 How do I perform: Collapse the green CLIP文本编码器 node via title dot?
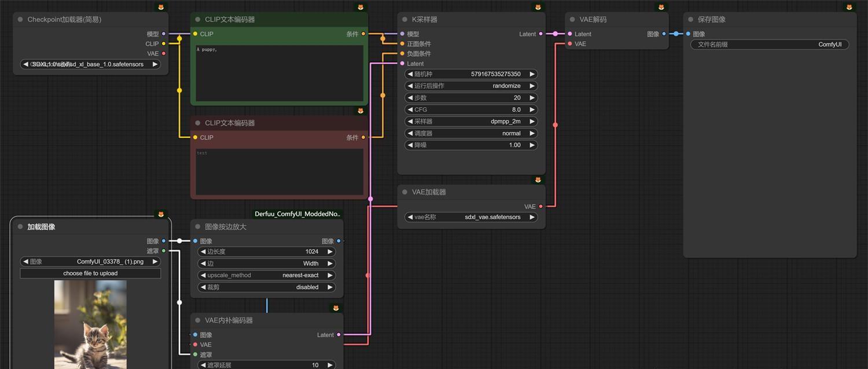pos(198,19)
